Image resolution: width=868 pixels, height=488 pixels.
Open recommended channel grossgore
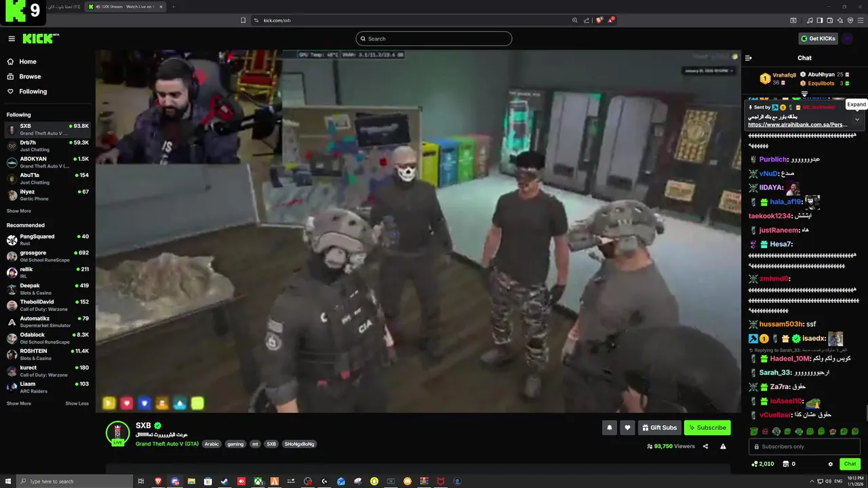coord(47,256)
